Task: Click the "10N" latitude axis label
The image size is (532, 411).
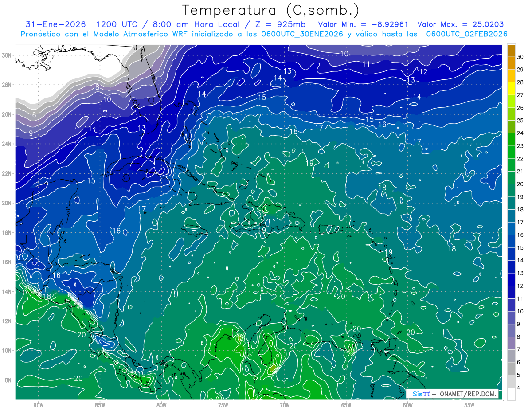Action: [x=7, y=351]
